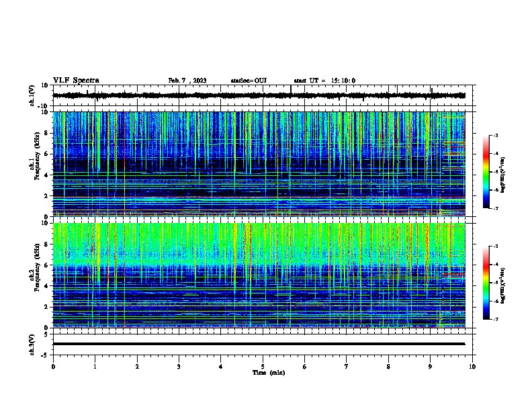Click the "4" kHz tick of the ch.1 spectrogram
The image size is (532, 411).
pyautogui.click(x=46, y=175)
